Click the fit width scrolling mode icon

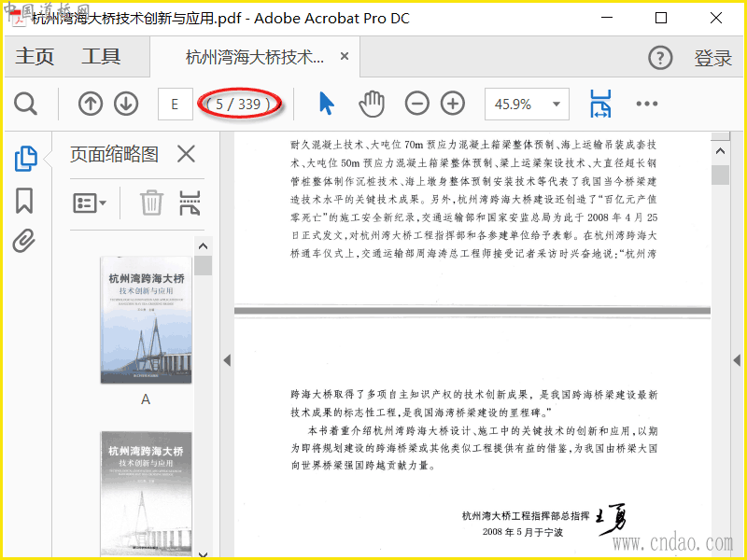[x=600, y=104]
